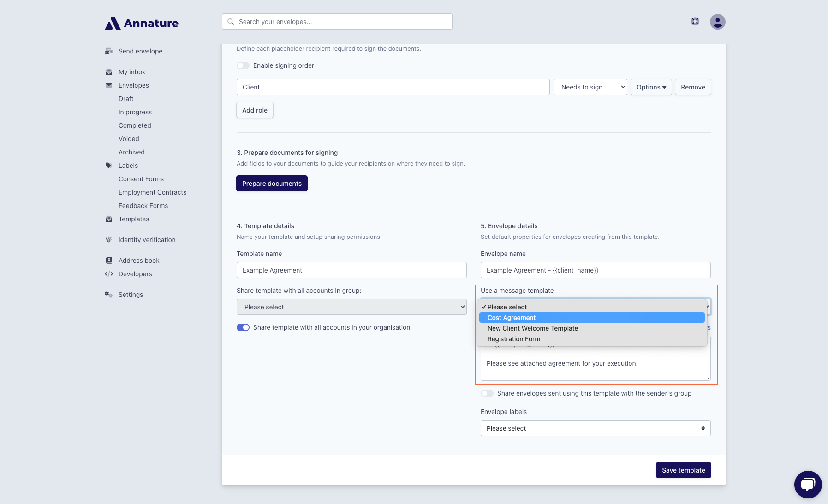828x504 pixels.
Task: Click the Identity verification fingerprint icon
Action: pos(109,240)
